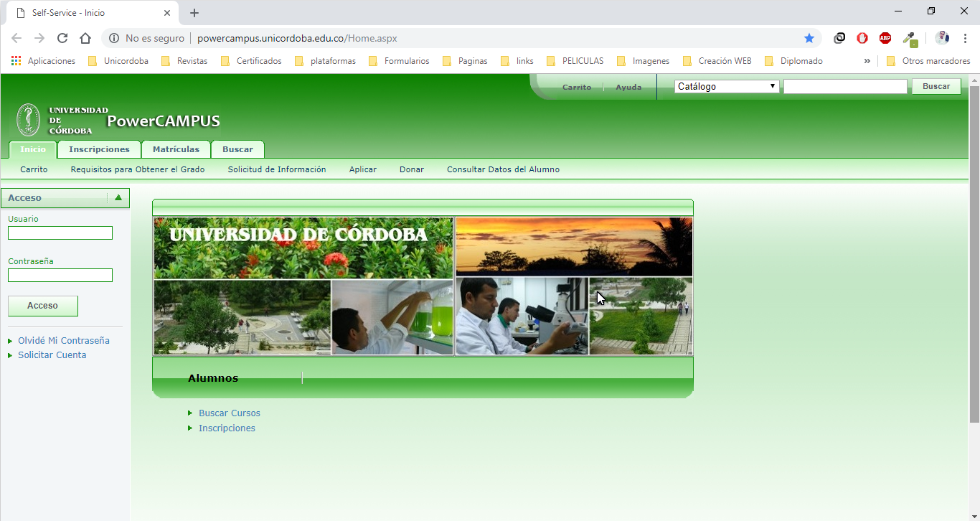
Task: Go to the browser home page icon
Action: coord(85,38)
